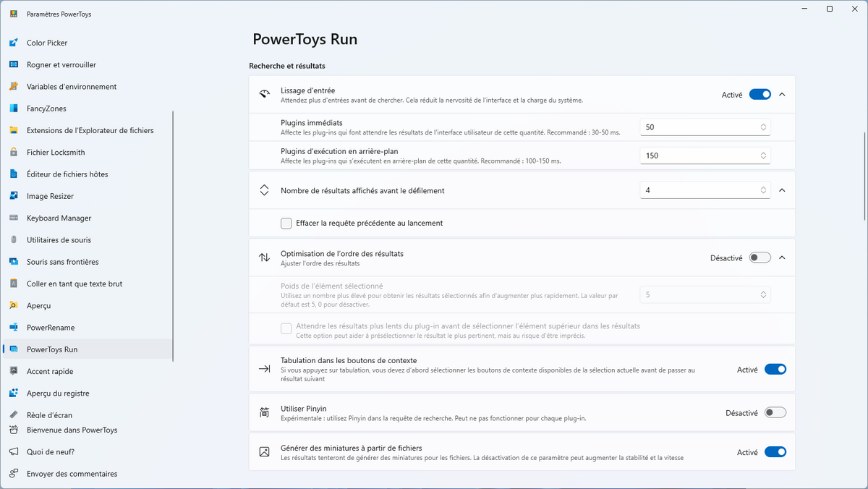868x489 pixels.
Task: Click the Utiliser Pinyin character icon
Action: pos(264,412)
